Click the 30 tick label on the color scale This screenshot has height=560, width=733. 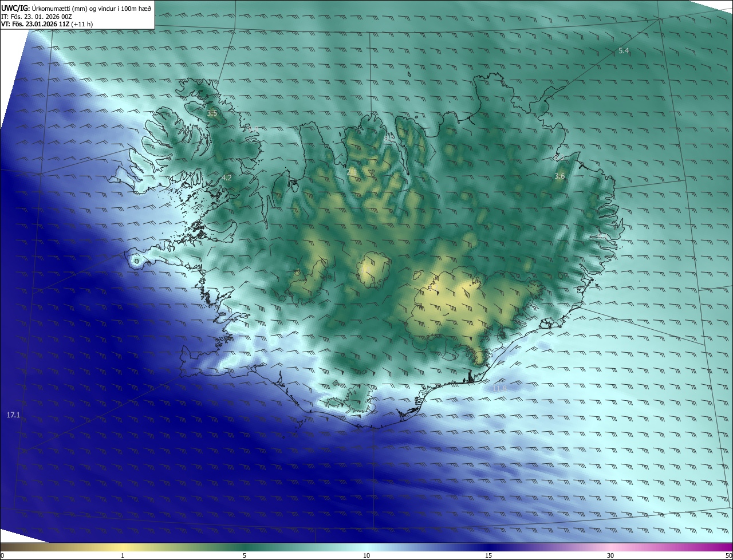(x=610, y=555)
